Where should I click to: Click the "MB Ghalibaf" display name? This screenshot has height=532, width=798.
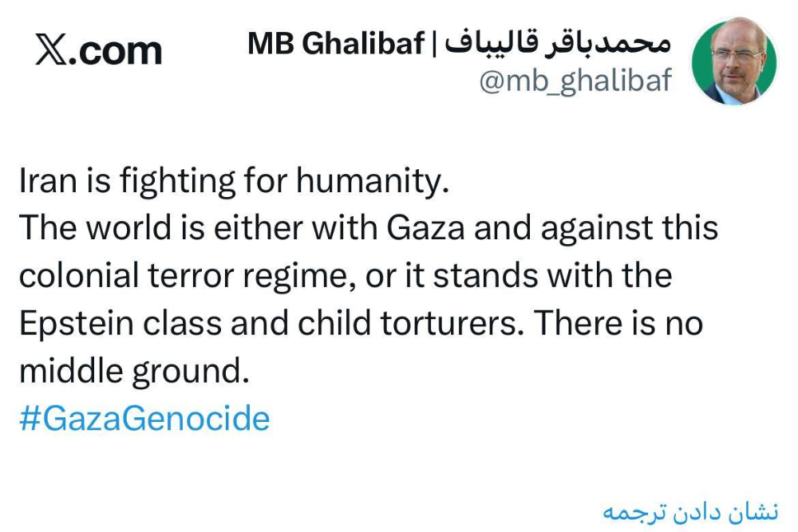click(334, 44)
